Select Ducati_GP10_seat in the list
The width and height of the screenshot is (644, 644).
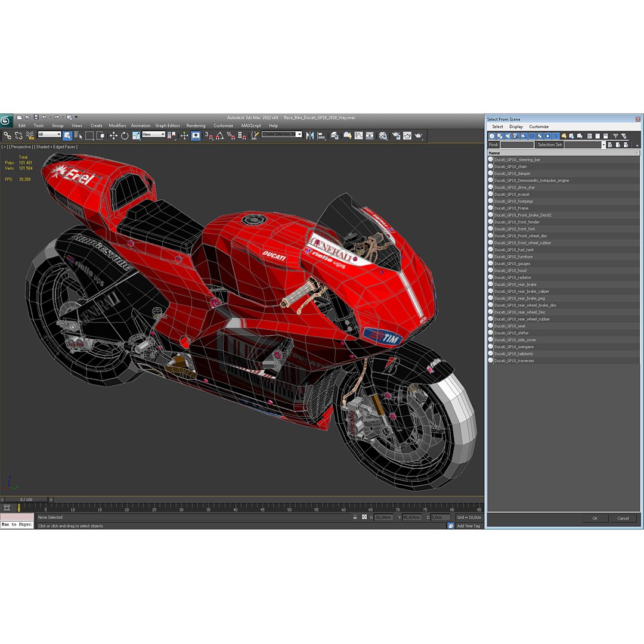(510, 326)
